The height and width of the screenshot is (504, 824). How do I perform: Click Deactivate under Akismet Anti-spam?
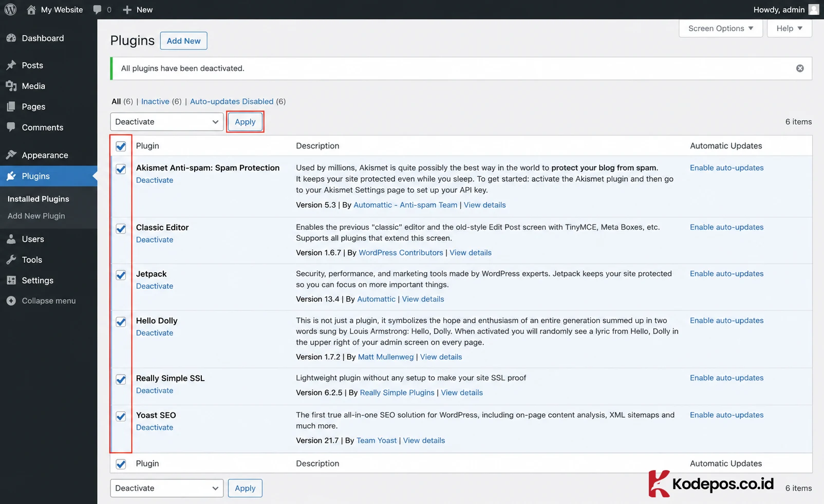[155, 180]
